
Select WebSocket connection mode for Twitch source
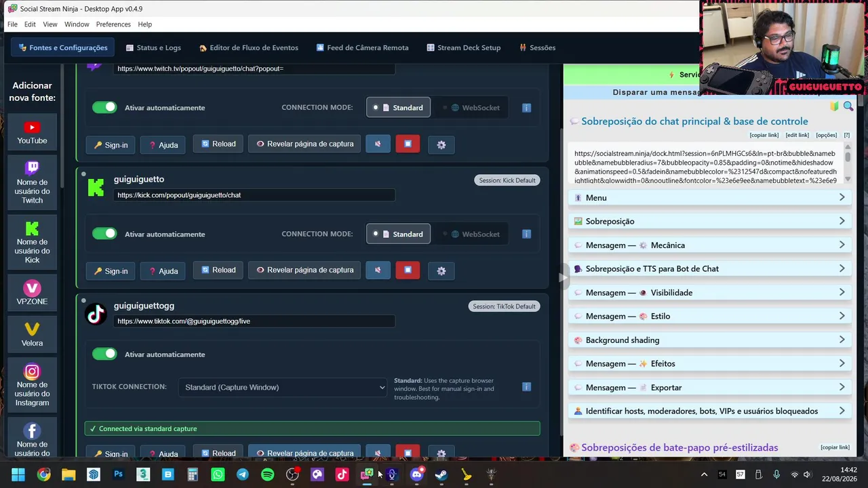pos(471,108)
